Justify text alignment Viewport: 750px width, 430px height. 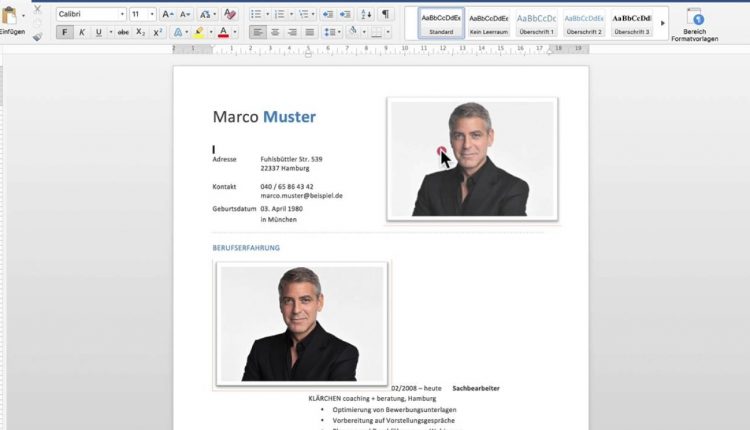tap(310, 33)
